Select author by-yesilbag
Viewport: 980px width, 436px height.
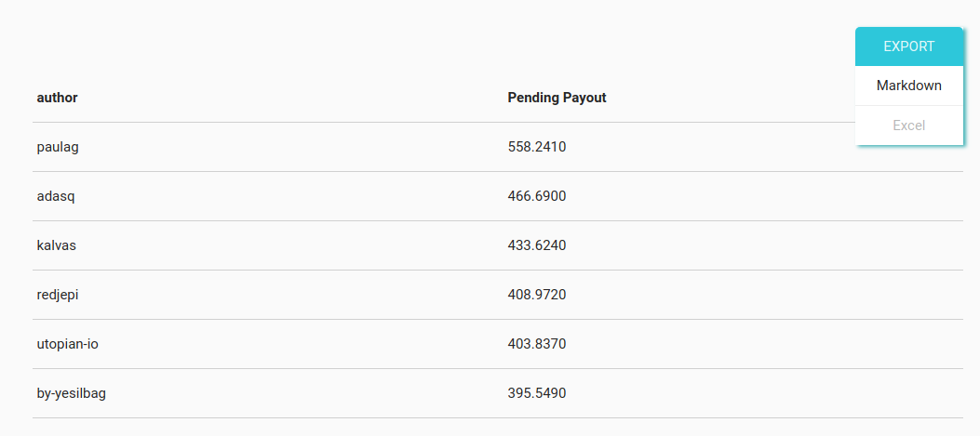pyautogui.click(x=72, y=393)
